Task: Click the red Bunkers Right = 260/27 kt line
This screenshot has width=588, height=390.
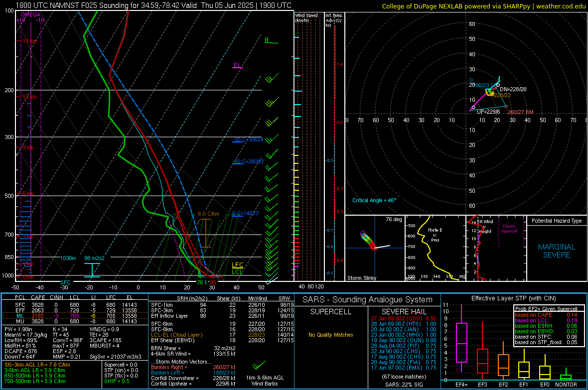Action: (193, 367)
